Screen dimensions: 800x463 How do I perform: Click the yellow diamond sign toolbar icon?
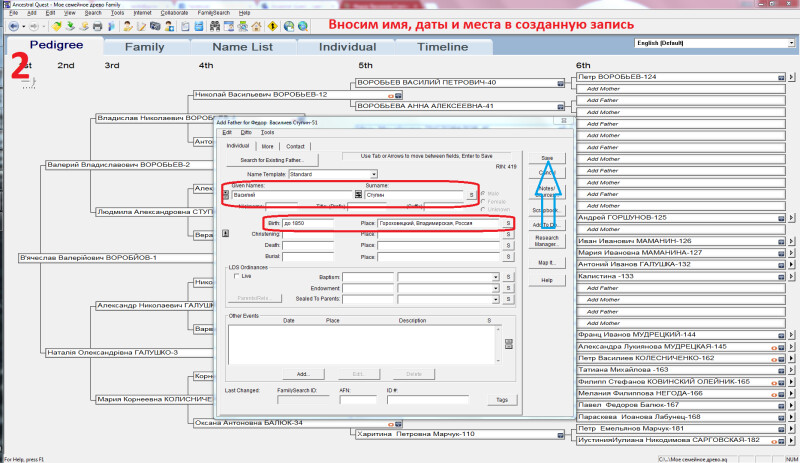tap(272, 27)
